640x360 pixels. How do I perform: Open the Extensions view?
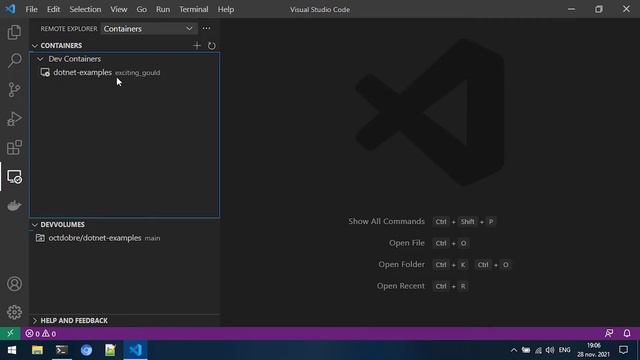[14, 147]
